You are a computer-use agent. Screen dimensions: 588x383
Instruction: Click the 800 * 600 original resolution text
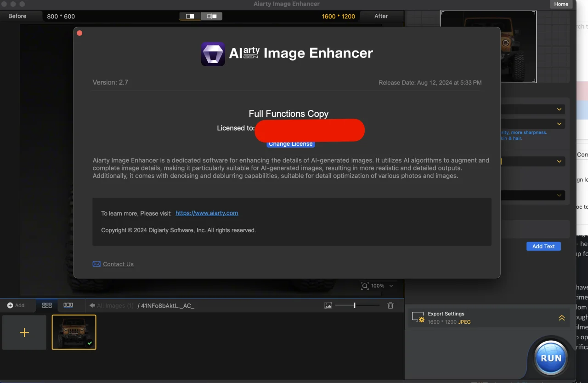61,17
